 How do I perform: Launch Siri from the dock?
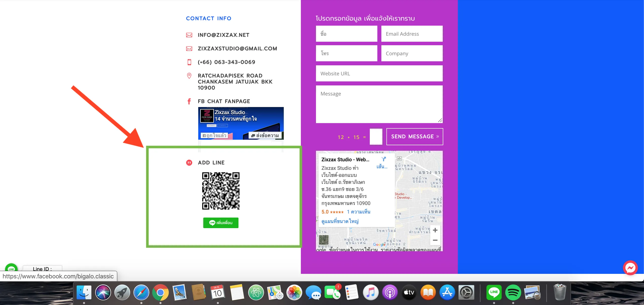pos(103,292)
